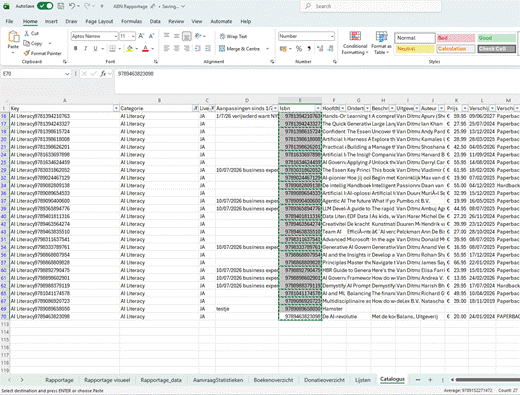Image resolution: width=520 pixels, height=395 pixels.
Task: Click the Cut scissors icon
Action: pos(27,33)
